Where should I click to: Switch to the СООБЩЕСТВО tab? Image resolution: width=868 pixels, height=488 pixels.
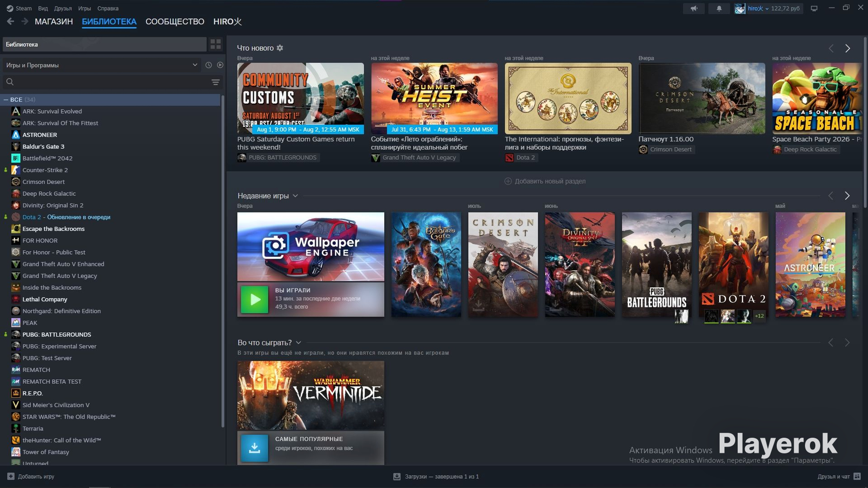click(175, 21)
